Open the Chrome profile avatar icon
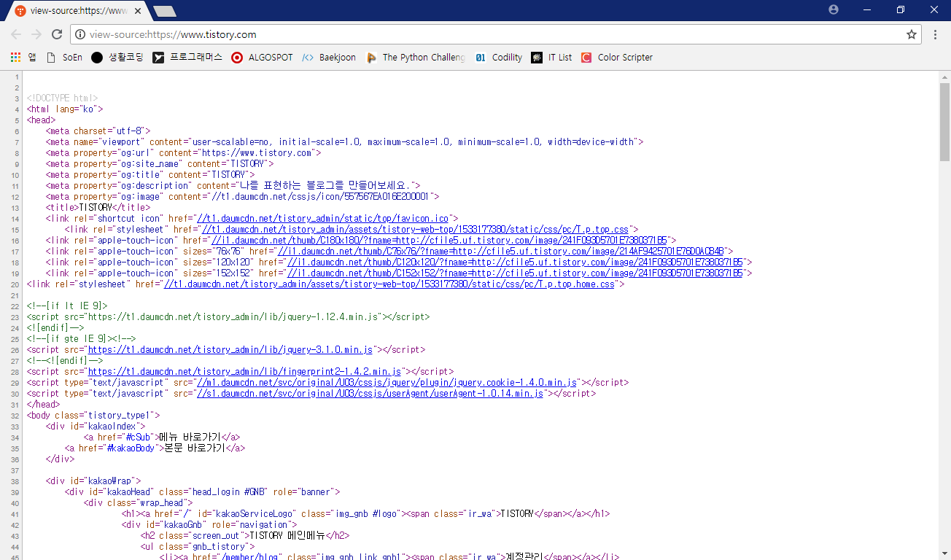 [x=834, y=9]
